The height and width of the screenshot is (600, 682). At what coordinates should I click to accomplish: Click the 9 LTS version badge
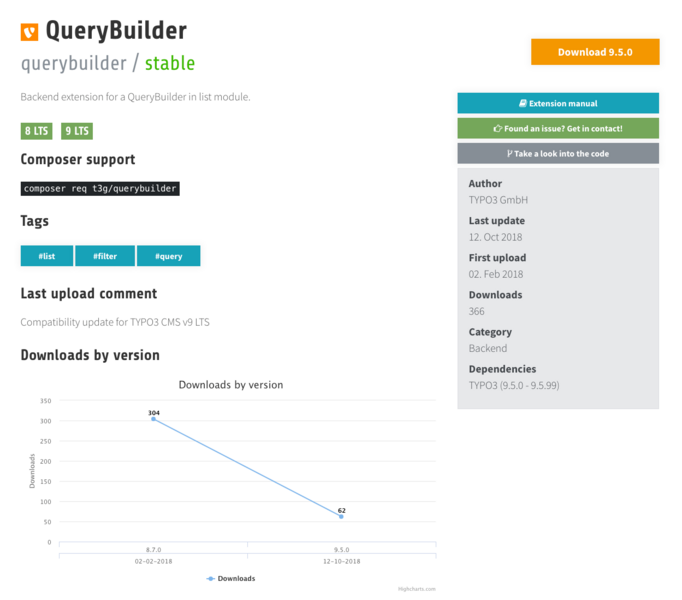(77, 131)
